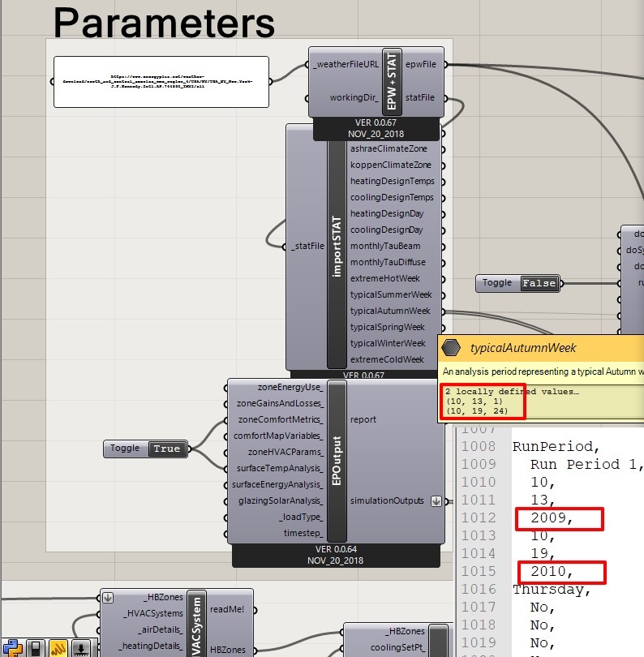Click the comfortMapVariables_ input

coord(278,436)
